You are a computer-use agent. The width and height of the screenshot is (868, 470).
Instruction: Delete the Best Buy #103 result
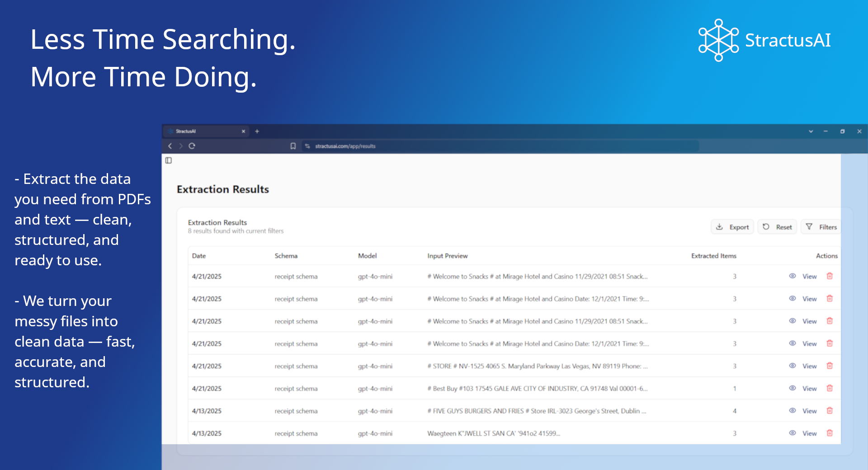pos(830,388)
